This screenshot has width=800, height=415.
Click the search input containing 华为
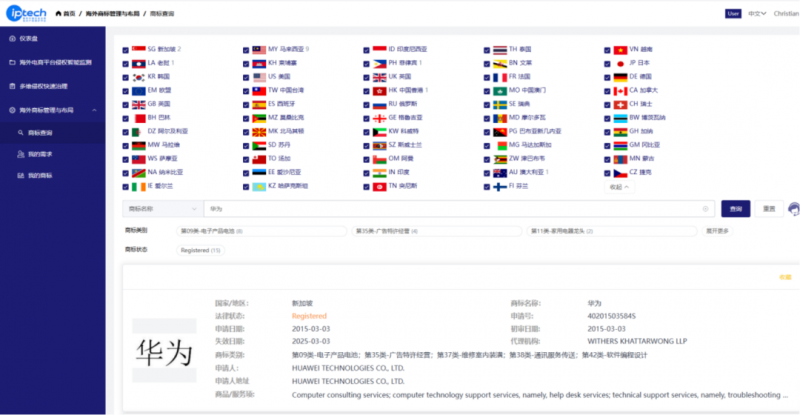point(450,209)
